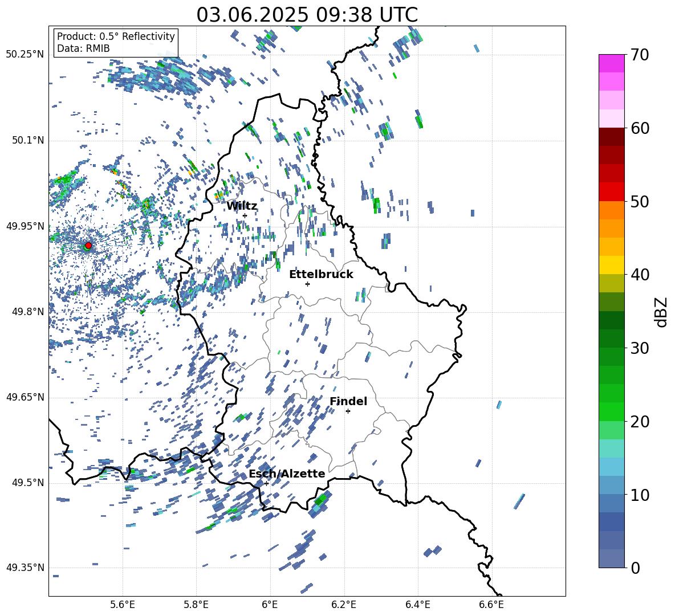The image size is (675, 616).
Task: Click the Product: 0.5° Reflectivity text
Action: [x=116, y=36]
